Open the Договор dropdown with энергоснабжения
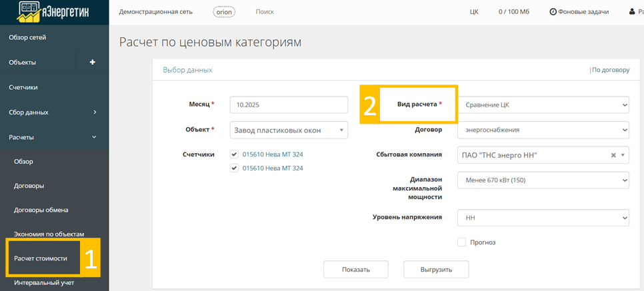The image size is (644, 291). point(543,130)
